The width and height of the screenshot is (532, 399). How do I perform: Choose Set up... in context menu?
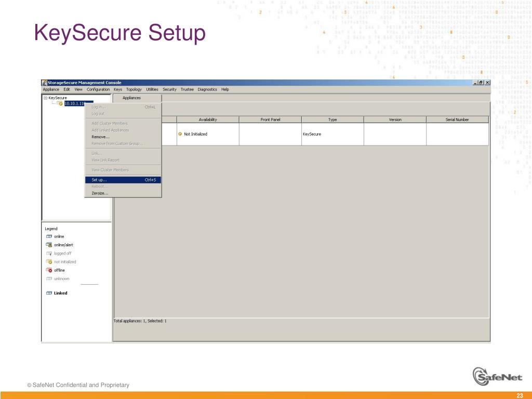point(123,180)
